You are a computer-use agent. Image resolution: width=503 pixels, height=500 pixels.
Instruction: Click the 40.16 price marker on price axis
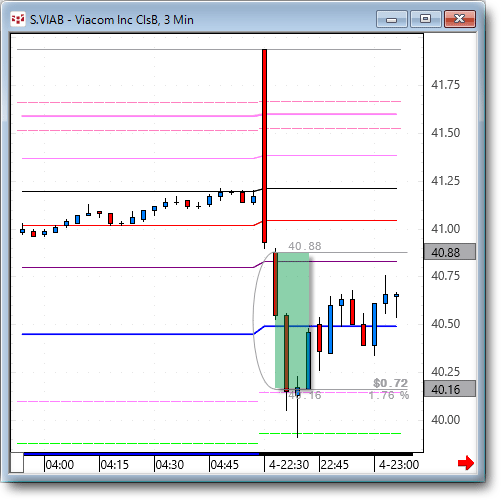coord(450,389)
